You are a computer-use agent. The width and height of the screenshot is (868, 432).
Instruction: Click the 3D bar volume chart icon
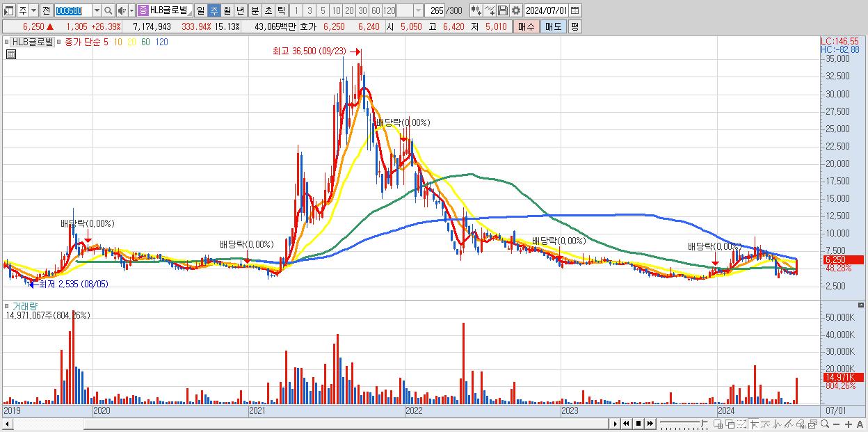click(801, 424)
